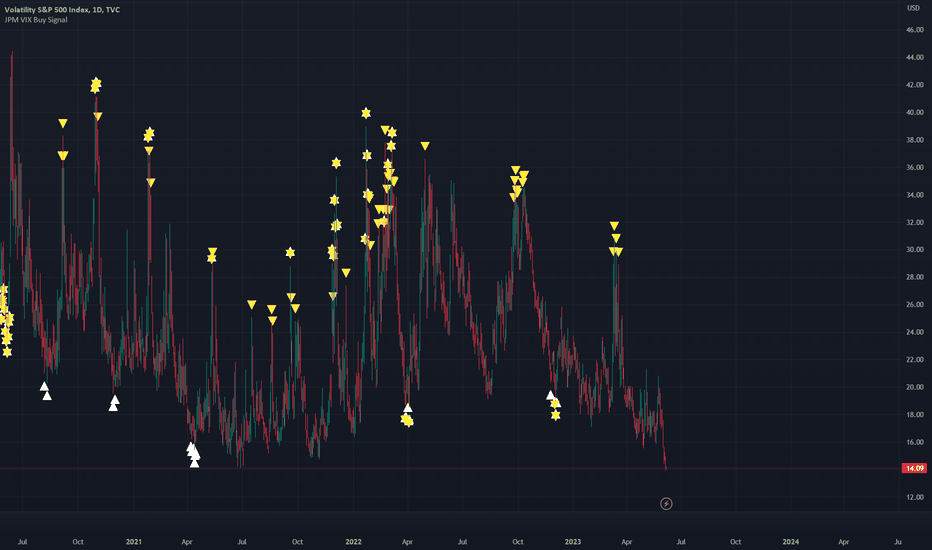Click the red 14.09 current price tag

(x=914, y=469)
